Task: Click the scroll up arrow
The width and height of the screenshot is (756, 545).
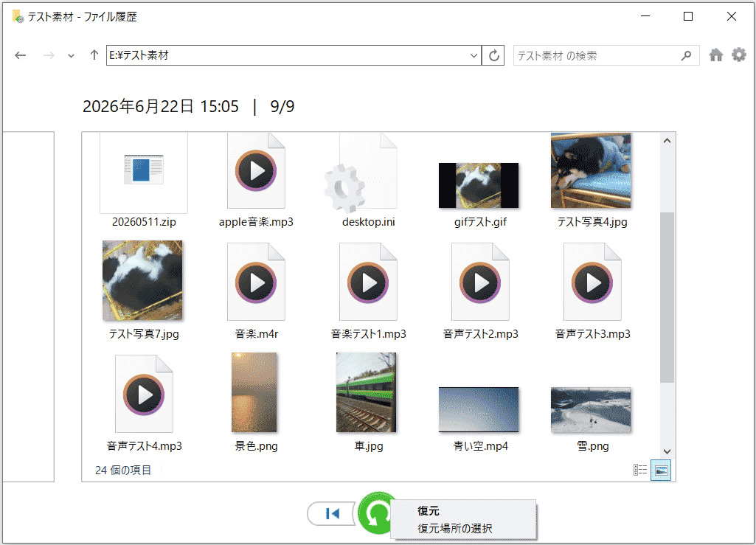Action: pos(667,141)
